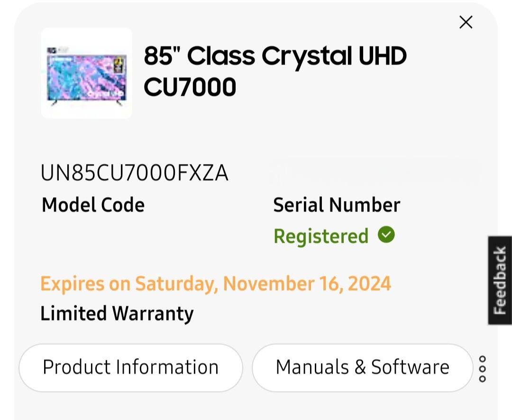The image size is (512, 420).
Task: Click the Limited Warranty label
Action: [117, 313]
